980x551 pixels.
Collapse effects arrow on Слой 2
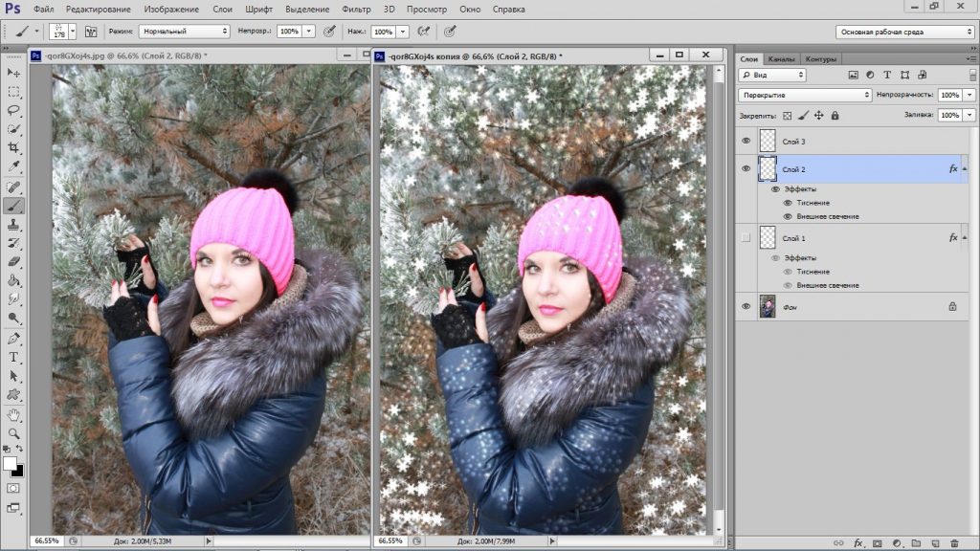pos(965,169)
